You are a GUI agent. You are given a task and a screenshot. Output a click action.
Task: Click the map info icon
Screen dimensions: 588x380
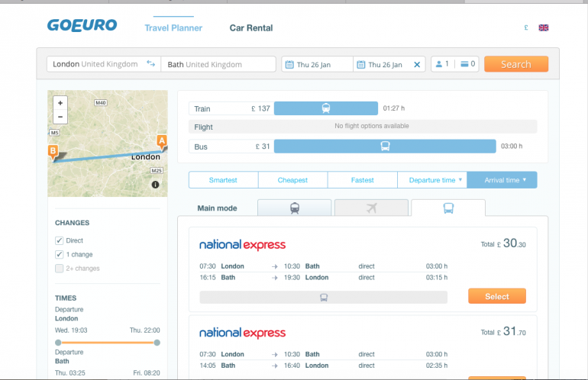tap(156, 185)
